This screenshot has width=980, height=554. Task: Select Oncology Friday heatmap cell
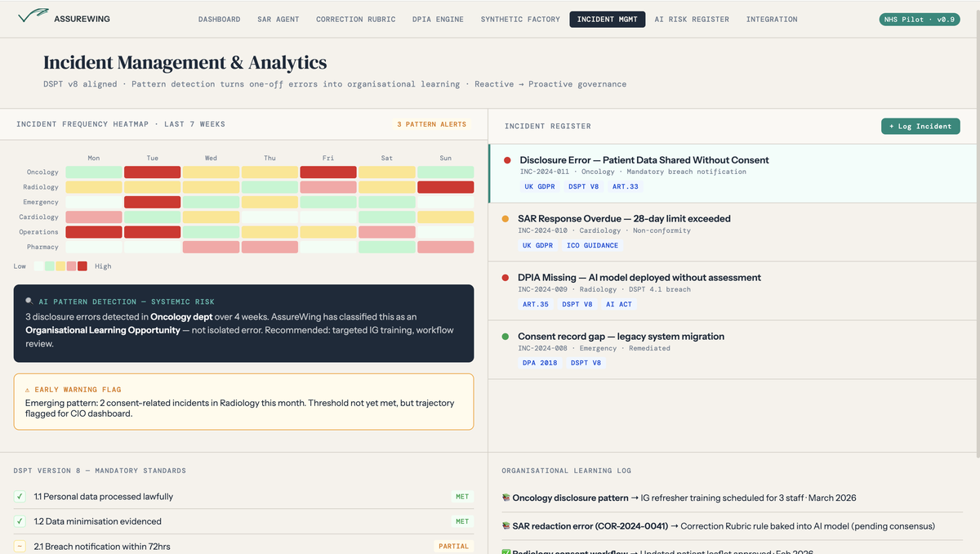pyautogui.click(x=328, y=172)
